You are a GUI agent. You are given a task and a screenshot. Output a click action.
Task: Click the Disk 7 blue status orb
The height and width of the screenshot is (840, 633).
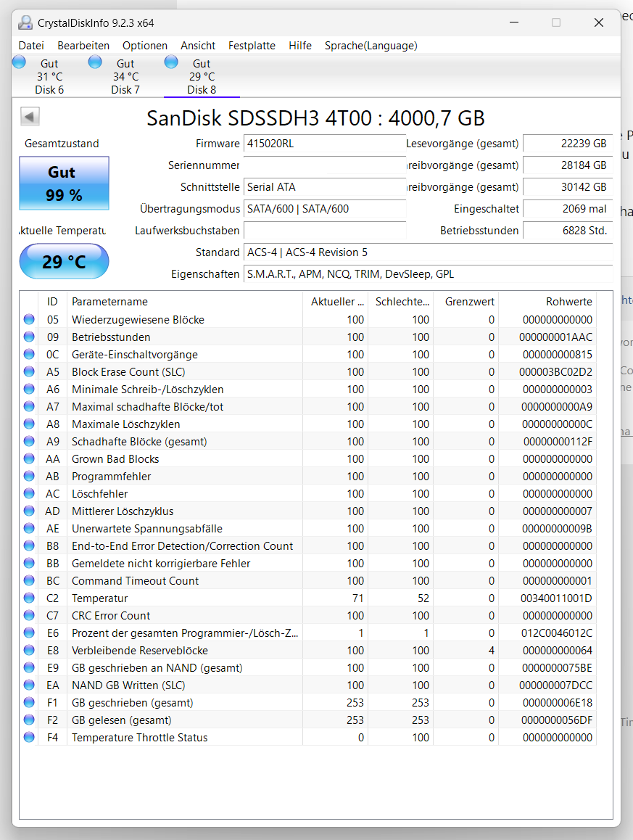click(95, 62)
